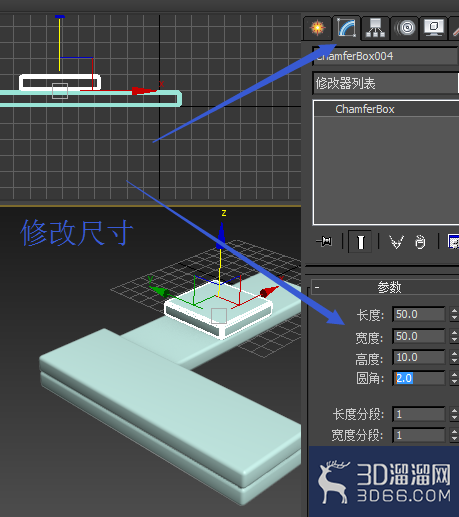Select ChamferBox in the modifier stack
The width and height of the screenshot is (459, 517).
365,109
